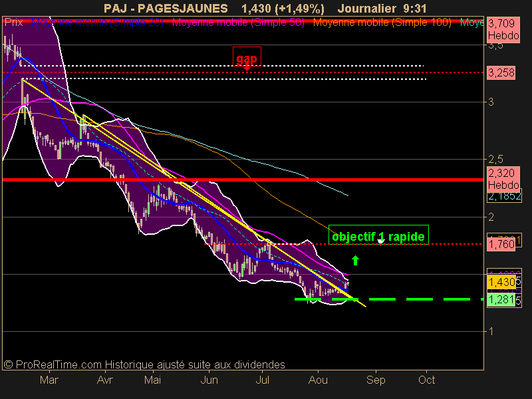The width and height of the screenshot is (532, 399).
Task: Click the ProRealTime.com copyright text
Action: coord(144,364)
